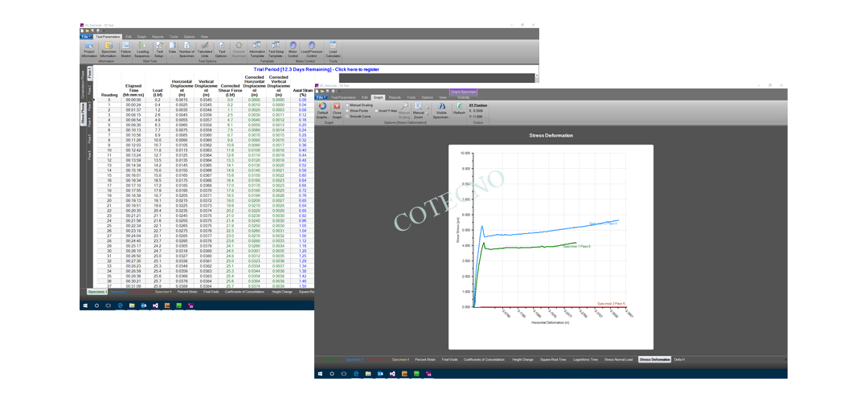Screen dimensions: 868x402
Task: Click the Tabulated Units icon
Action: [x=204, y=50]
